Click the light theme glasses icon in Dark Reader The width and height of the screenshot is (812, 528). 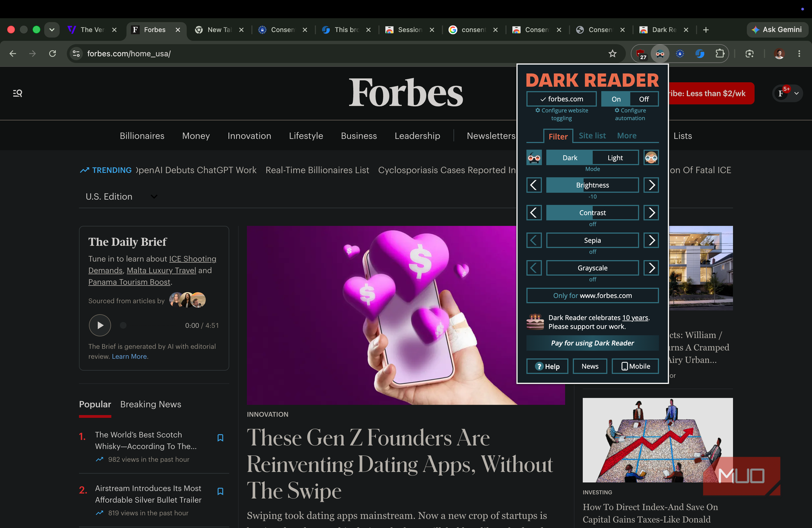pyautogui.click(x=651, y=157)
